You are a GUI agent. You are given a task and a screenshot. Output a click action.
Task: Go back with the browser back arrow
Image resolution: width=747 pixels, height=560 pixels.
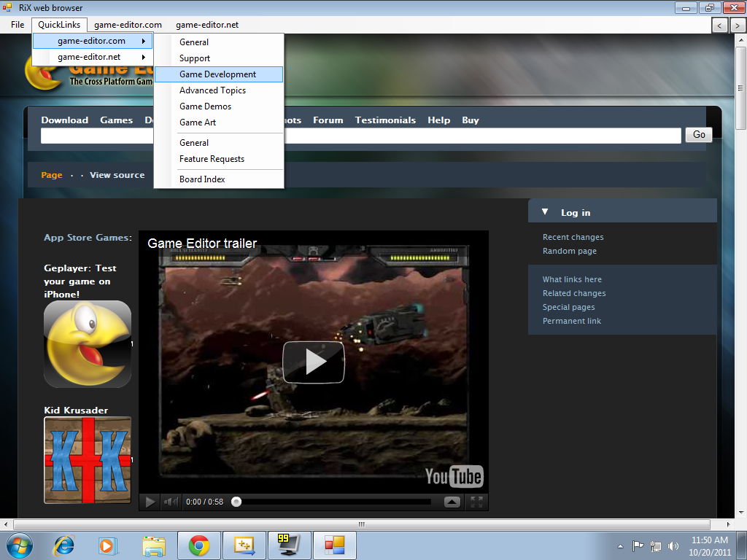tap(719, 26)
